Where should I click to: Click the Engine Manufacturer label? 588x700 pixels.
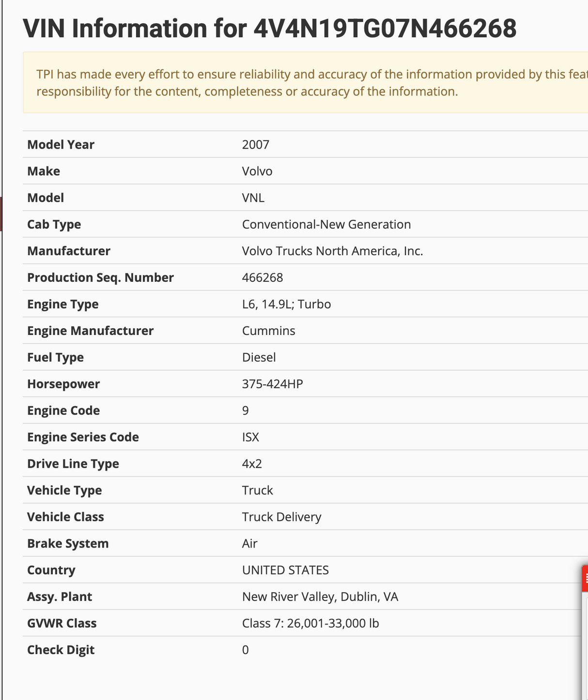tap(90, 331)
